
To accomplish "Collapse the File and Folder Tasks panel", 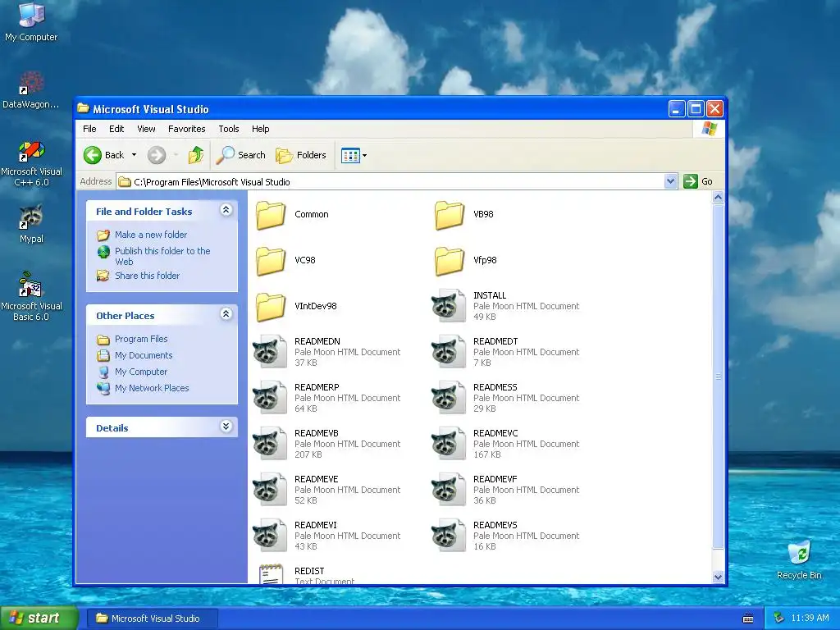I will click(226, 210).
